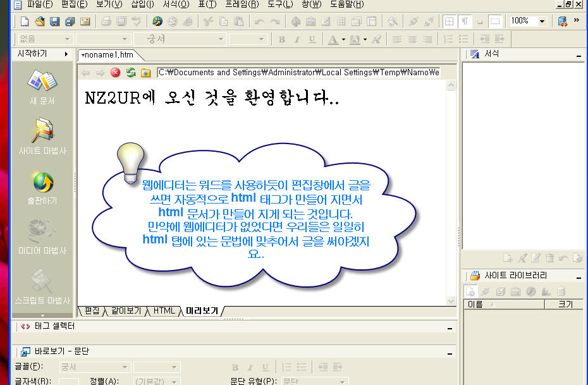The height and width of the screenshot is (385, 588).
Task: Click the Open folder icon in toolbar
Action: point(40,21)
